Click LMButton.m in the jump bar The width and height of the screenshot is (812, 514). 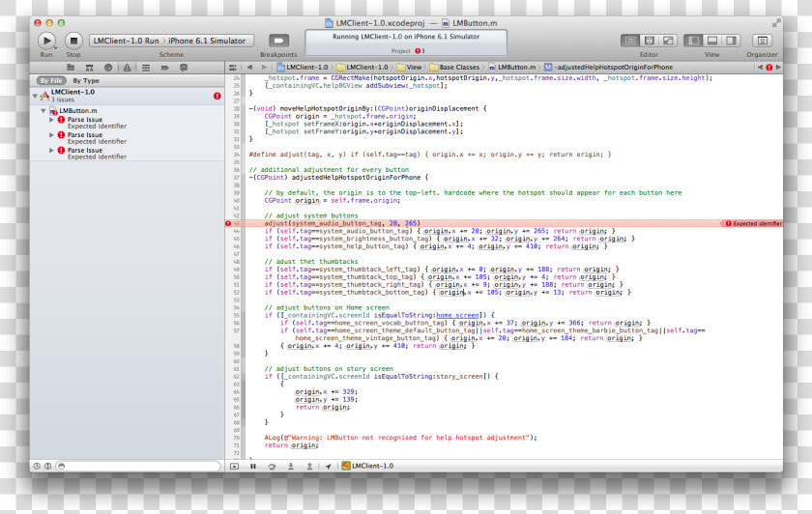[512, 68]
